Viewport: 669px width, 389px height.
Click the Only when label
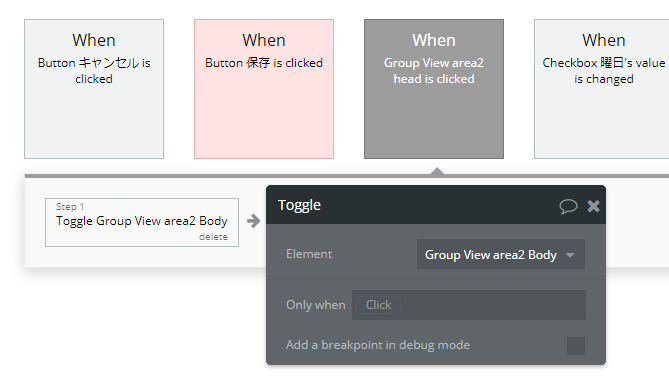(316, 305)
